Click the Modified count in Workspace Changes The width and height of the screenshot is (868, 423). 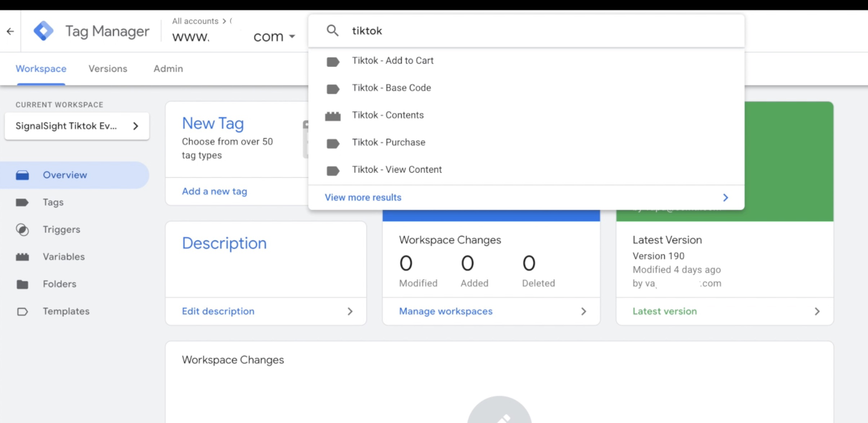[x=406, y=263]
